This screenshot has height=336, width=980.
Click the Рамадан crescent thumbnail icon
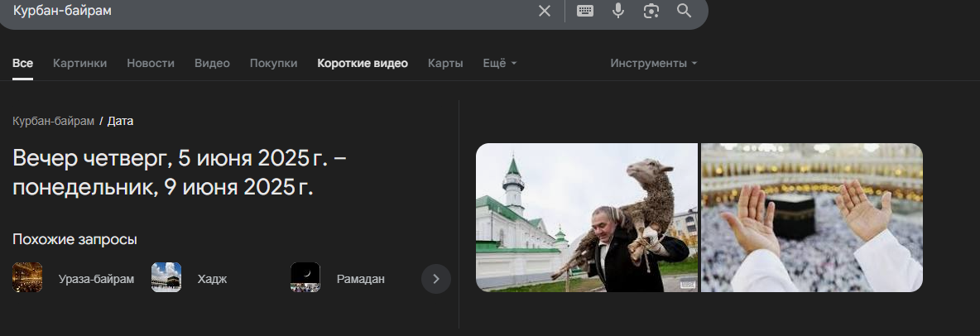(305, 277)
